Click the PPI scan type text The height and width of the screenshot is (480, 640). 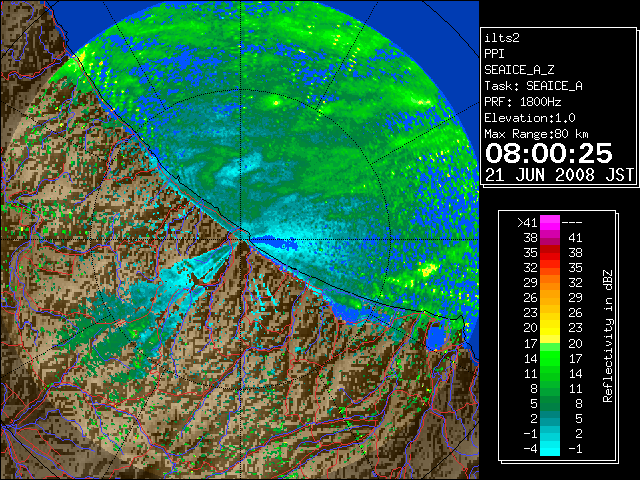click(494, 54)
